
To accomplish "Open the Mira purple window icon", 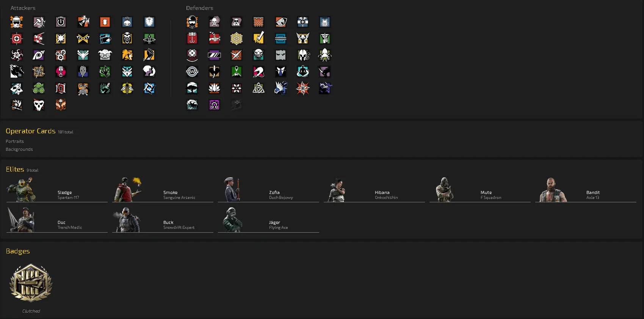I will point(214,55).
